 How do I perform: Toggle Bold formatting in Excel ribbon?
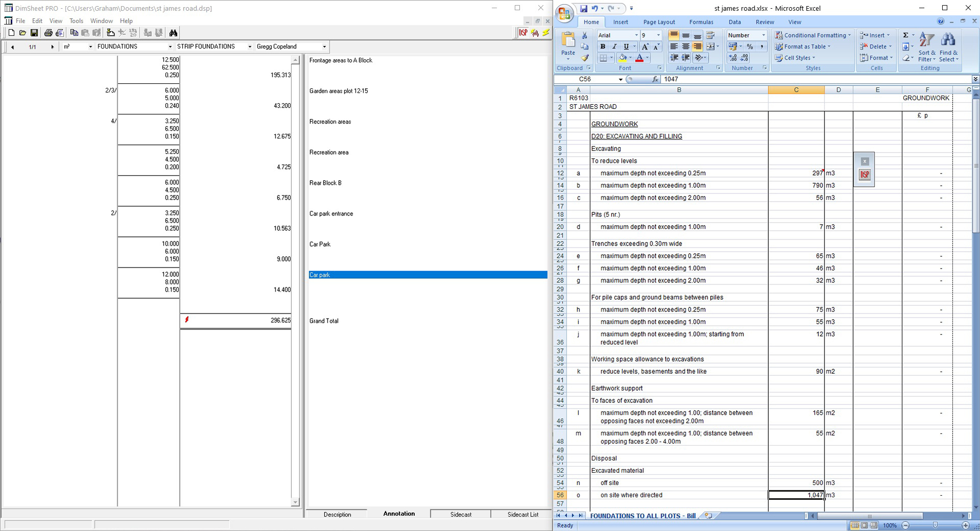(602, 46)
